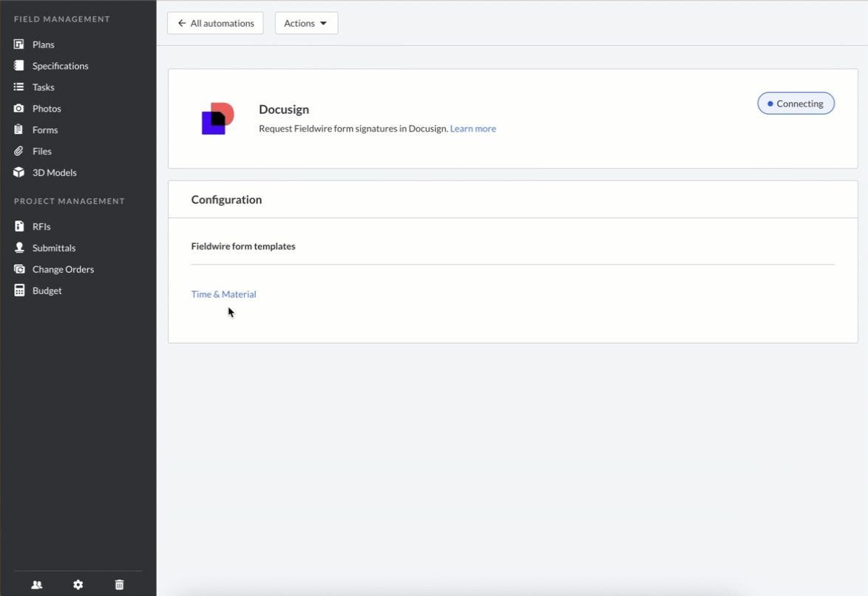Open RFIs in Project Management
This screenshot has height=596, width=868.
coord(41,227)
